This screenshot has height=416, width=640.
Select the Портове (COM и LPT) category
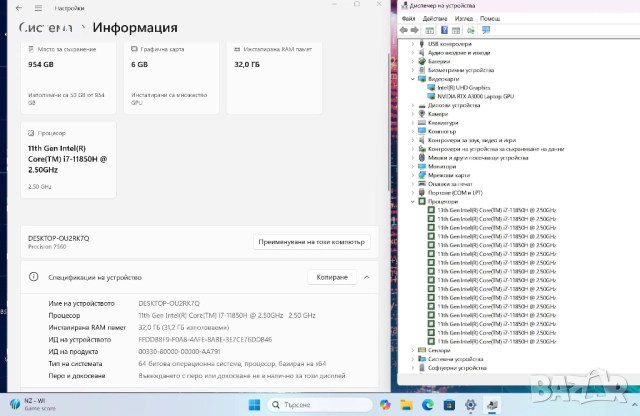455,193
